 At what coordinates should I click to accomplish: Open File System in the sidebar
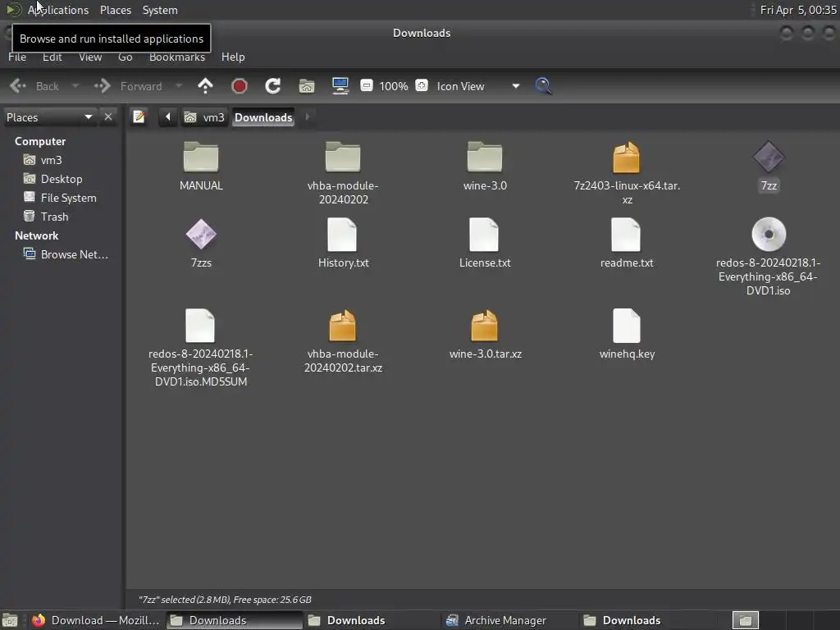coord(68,198)
